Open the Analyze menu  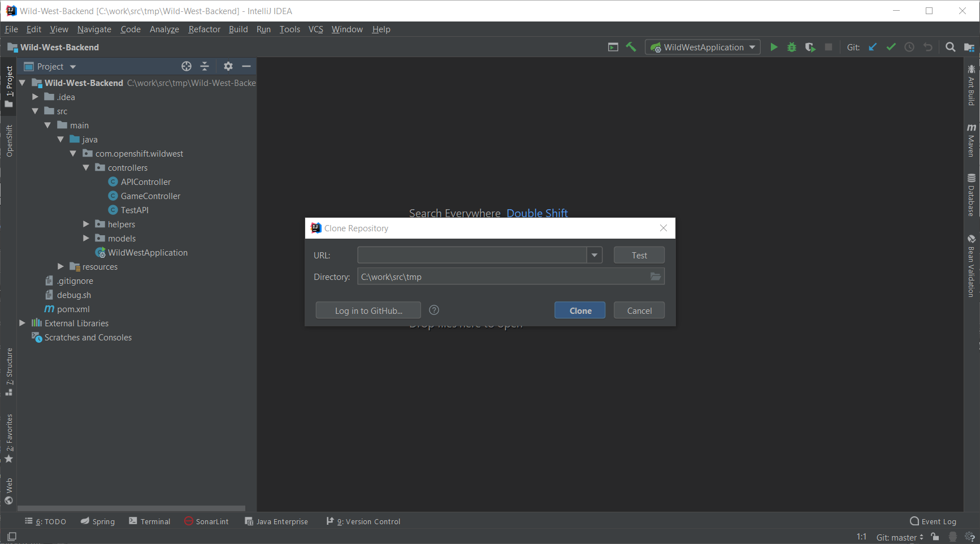pyautogui.click(x=164, y=29)
